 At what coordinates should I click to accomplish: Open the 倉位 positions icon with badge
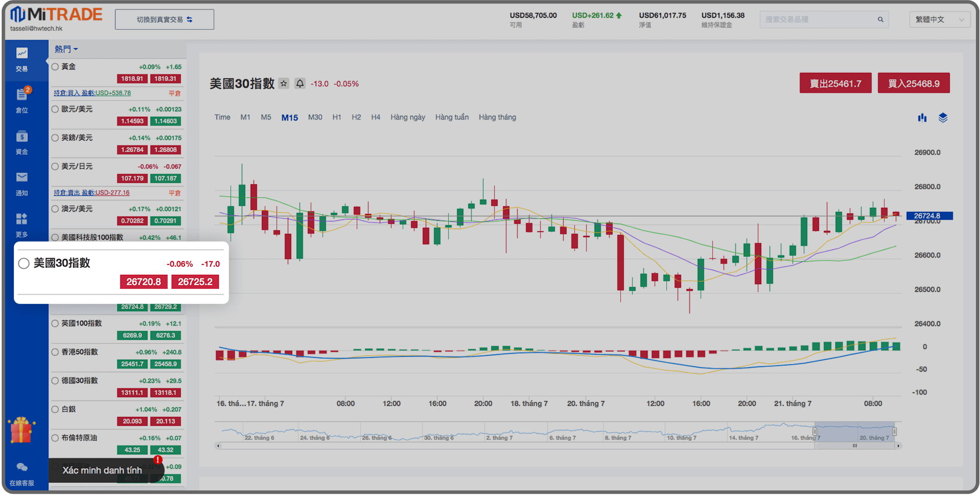22,100
